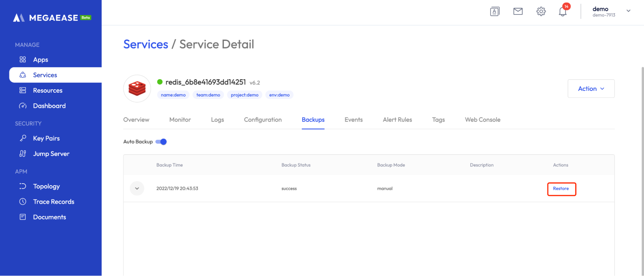The width and height of the screenshot is (644, 276).
Task: Click the Backup Status column header
Action: point(296,165)
